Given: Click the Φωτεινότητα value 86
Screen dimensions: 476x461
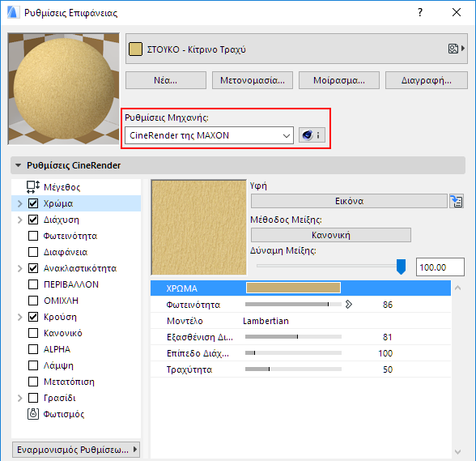Looking at the screenshot, I should click(x=387, y=305).
